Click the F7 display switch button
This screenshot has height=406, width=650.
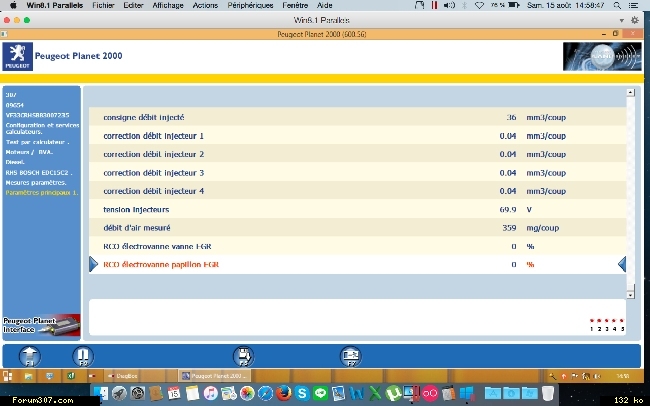[351, 356]
